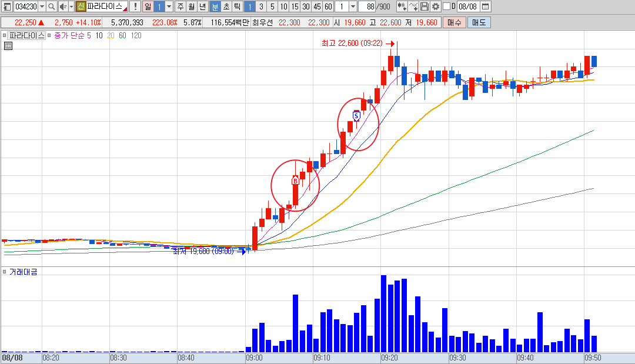Toggle the 파라다이스 price series marker

[x=5, y=35]
